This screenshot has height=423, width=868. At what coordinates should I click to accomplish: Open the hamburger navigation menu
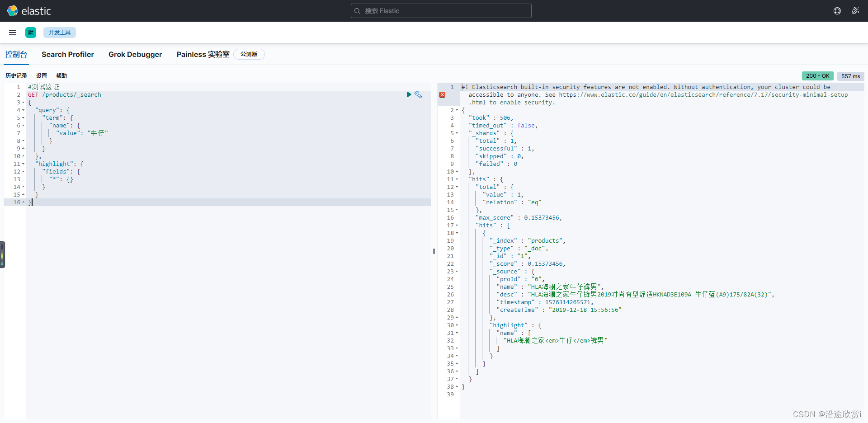coord(13,33)
